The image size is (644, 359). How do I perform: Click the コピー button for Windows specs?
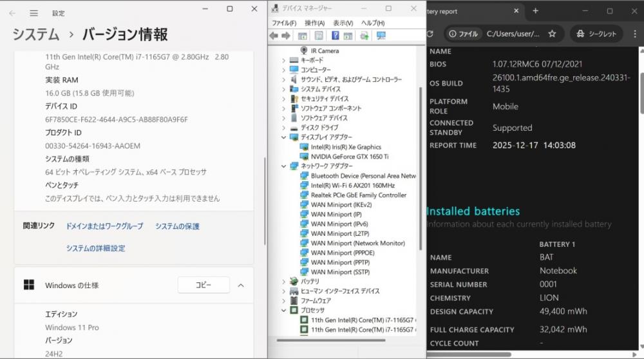(204, 285)
